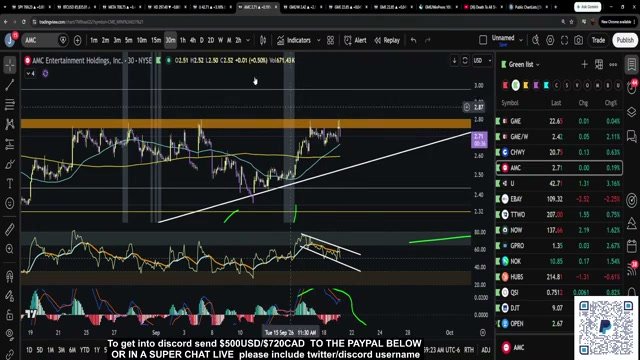This screenshot has height=360, width=640.
Task: Select the zoom in tool
Action: pyautogui.click(x=10, y=249)
